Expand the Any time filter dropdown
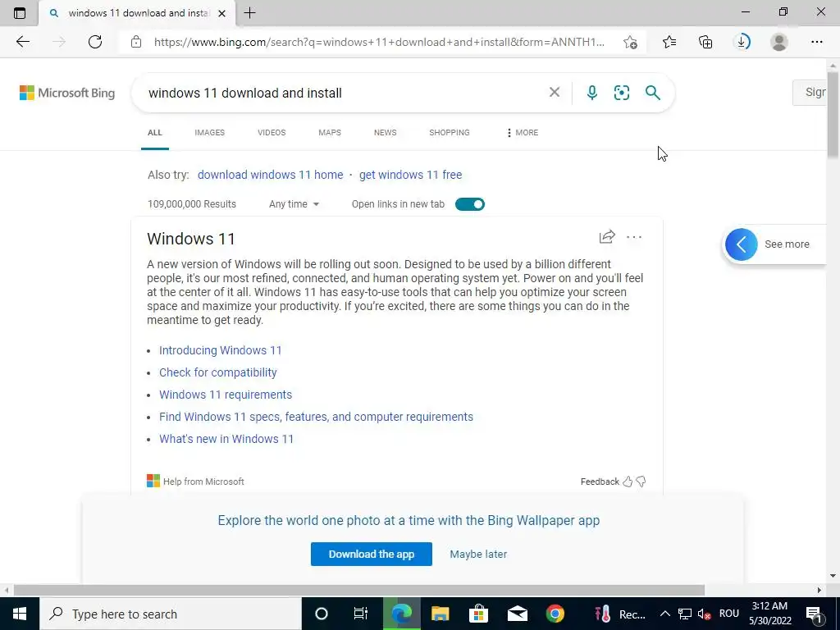840x630 pixels. click(x=294, y=204)
